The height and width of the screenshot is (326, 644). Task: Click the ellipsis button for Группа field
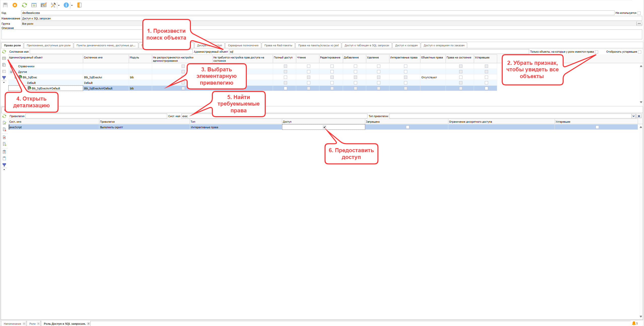[x=639, y=24]
